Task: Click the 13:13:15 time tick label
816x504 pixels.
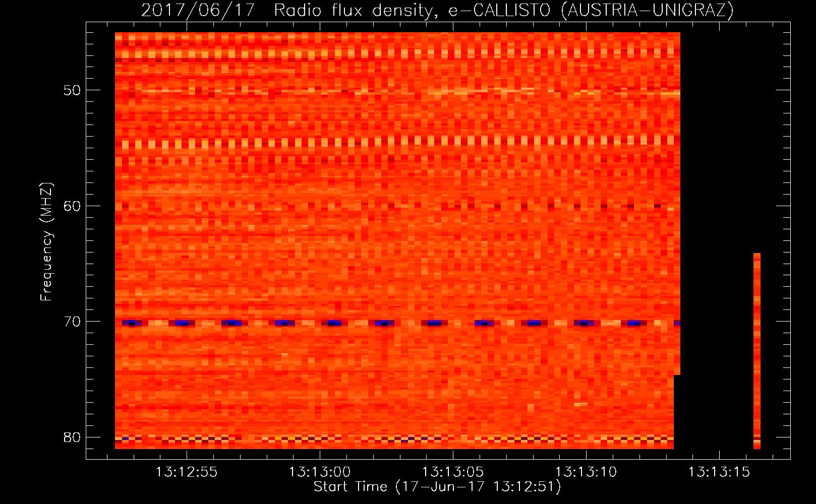Action: point(719,472)
